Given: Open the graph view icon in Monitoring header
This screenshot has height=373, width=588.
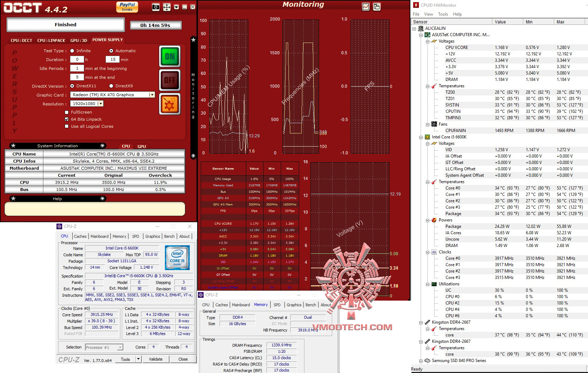Looking at the screenshot, I should tap(366, 7).
